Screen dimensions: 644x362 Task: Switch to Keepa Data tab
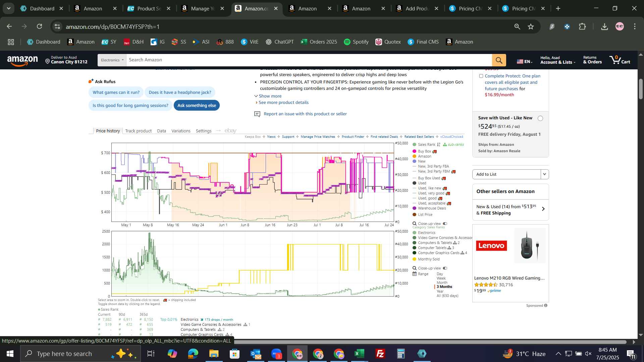pos(161,131)
